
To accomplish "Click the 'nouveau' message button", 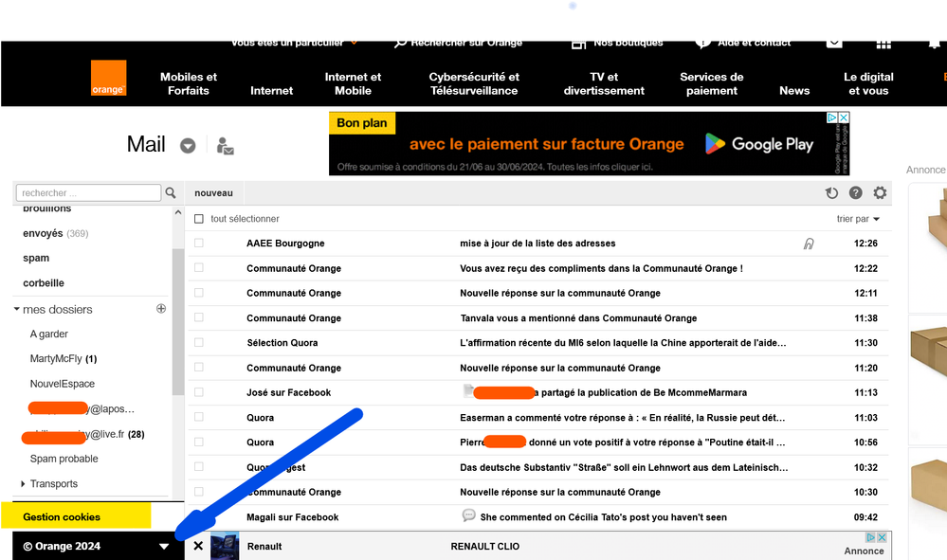I will point(213,193).
